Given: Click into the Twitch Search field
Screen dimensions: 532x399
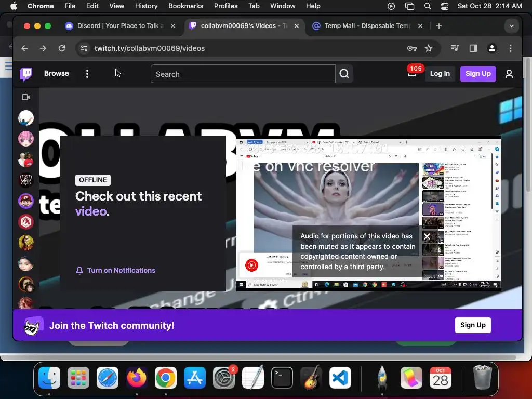Looking at the screenshot, I should pyautogui.click(x=243, y=74).
